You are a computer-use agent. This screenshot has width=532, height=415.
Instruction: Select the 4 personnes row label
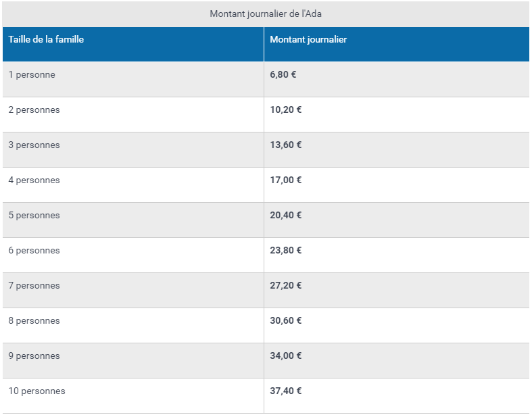[34, 180]
